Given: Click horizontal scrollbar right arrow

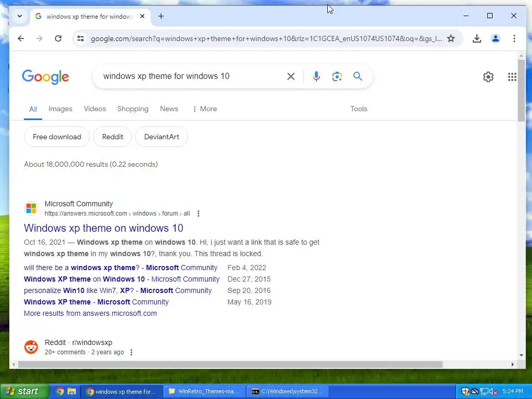Looking at the screenshot, I should click(513, 364).
